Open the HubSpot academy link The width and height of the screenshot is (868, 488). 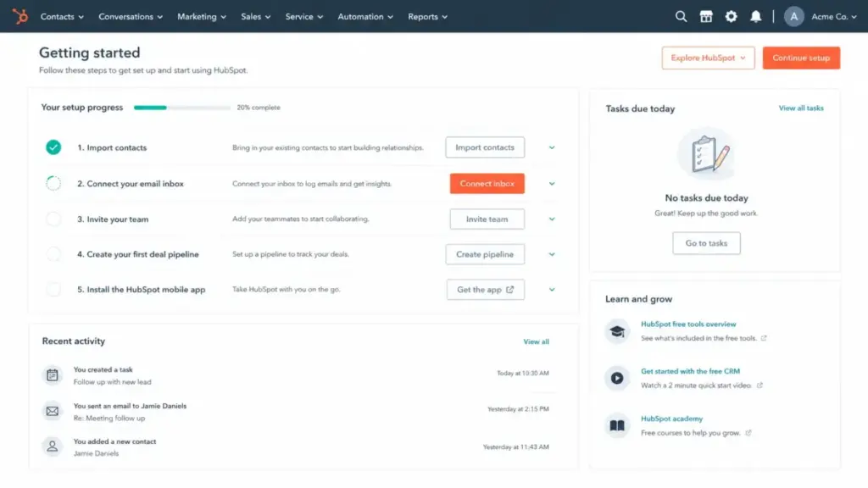671,419
